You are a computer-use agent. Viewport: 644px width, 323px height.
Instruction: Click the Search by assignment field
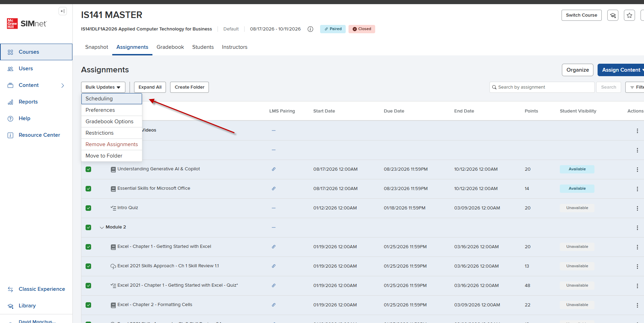coord(542,87)
